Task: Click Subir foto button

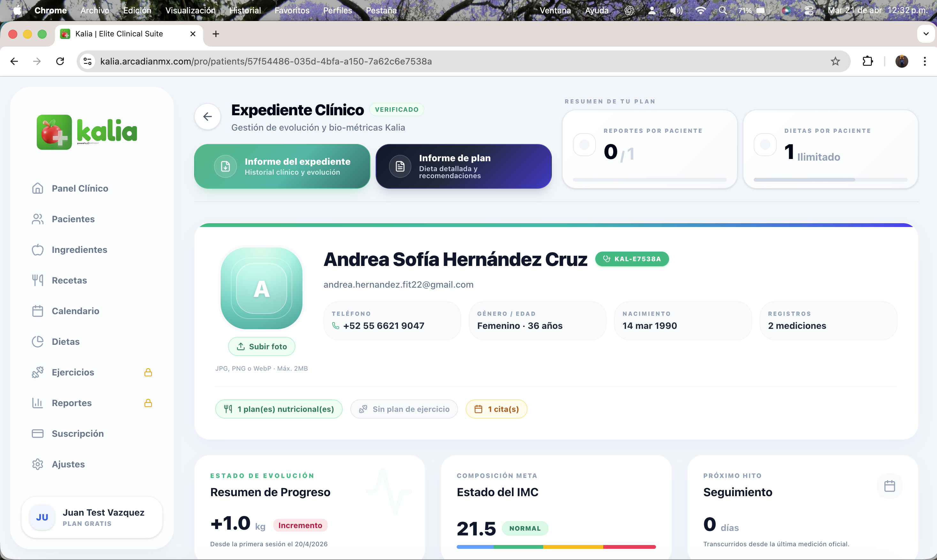Action: tap(262, 346)
